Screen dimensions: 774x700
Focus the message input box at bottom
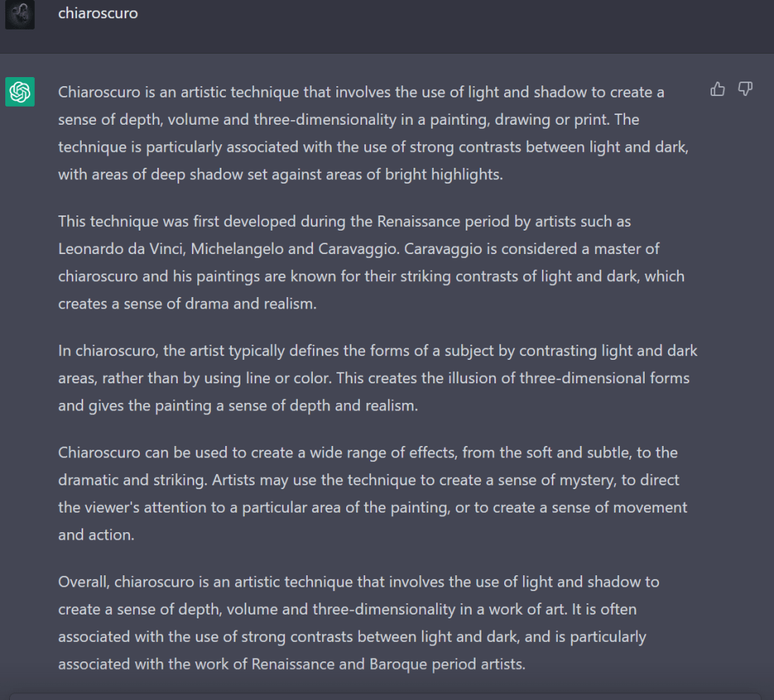(387, 695)
